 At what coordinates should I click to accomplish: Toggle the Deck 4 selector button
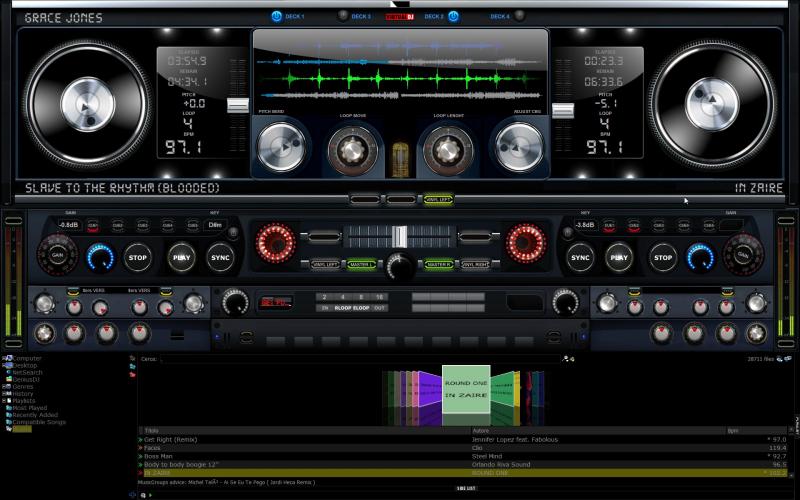[x=519, y=16]
